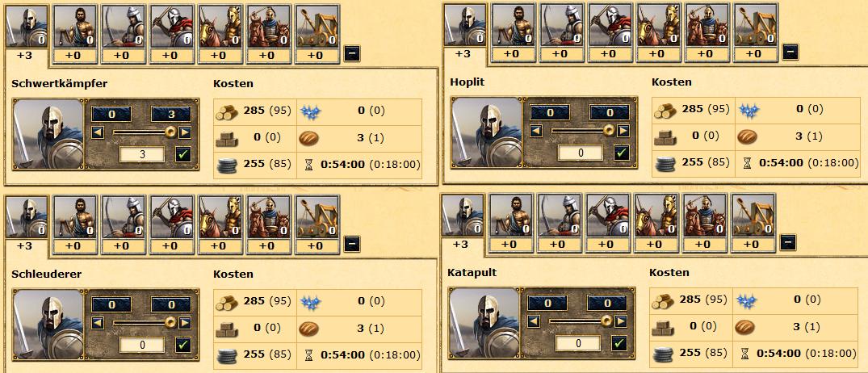
Task: Click the large Schwertkämpfer unit portrait
Action: coord(48,133)
